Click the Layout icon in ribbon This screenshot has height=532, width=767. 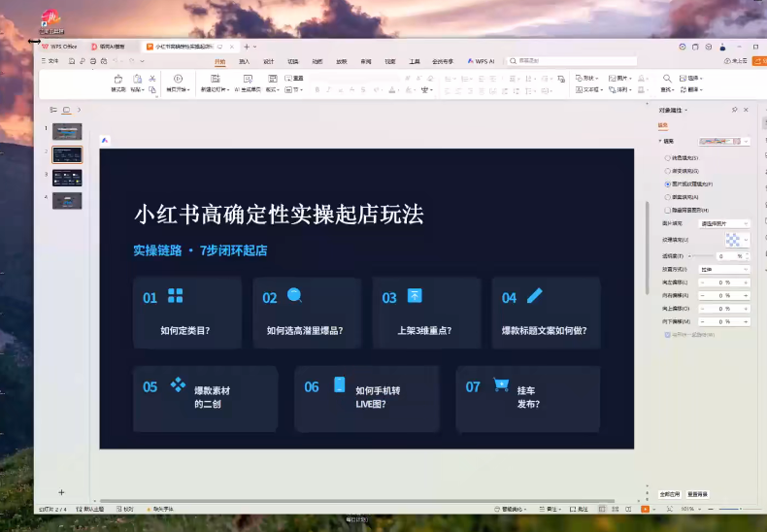(273, 79)
